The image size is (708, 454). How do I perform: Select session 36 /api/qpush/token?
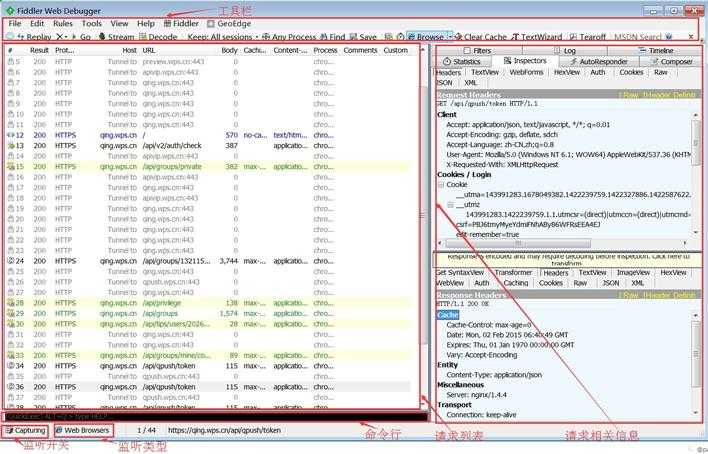coord(208,387)
